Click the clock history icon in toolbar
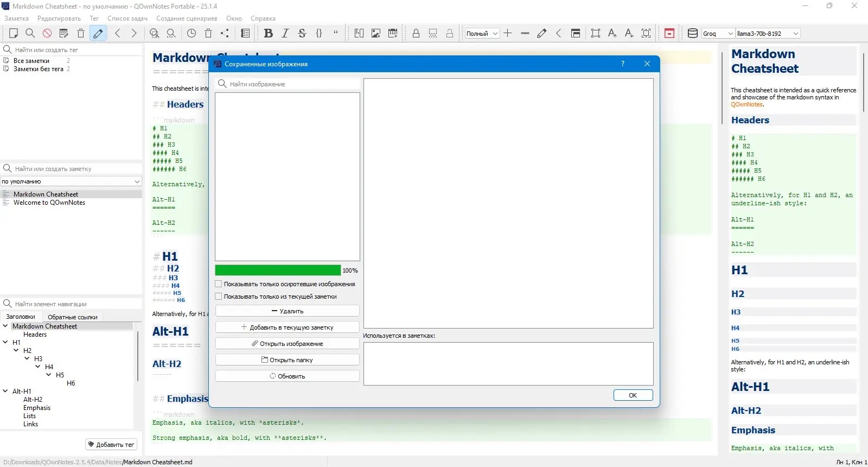The height and width of the screenshot is (467, 868). click(x=192, y=33)
